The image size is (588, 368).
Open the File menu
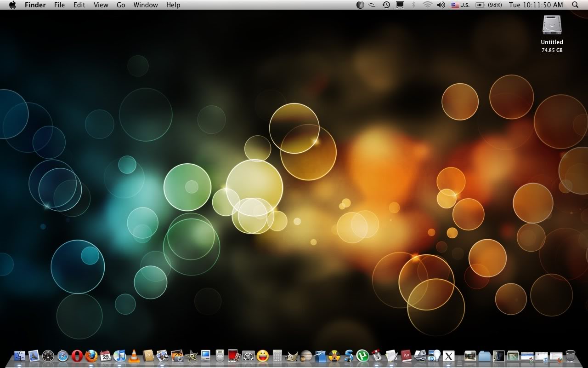tap(59, 5)
